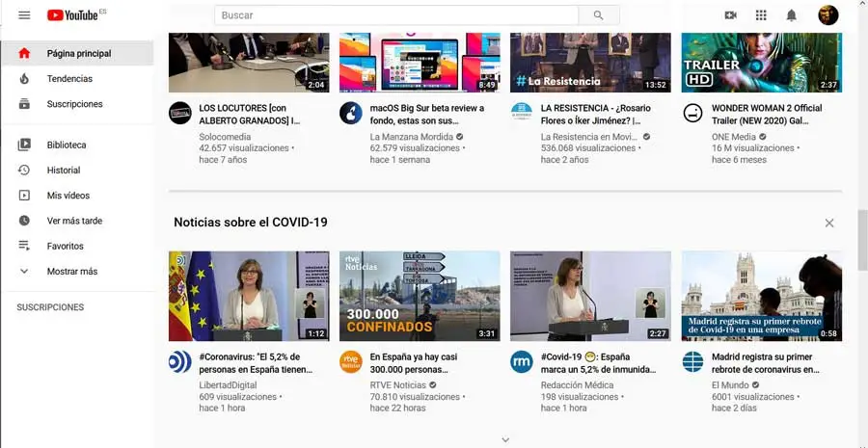
Task: Open Biblioteca in sidebar
Action: click(x=77, y=145)
